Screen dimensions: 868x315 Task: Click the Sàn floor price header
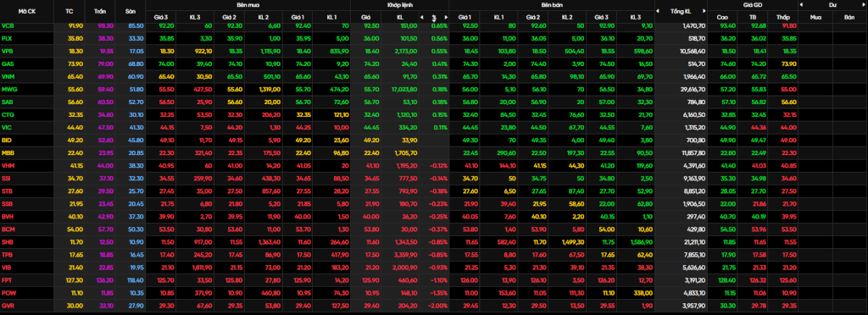pyautogui.click(x=131, y=10)
